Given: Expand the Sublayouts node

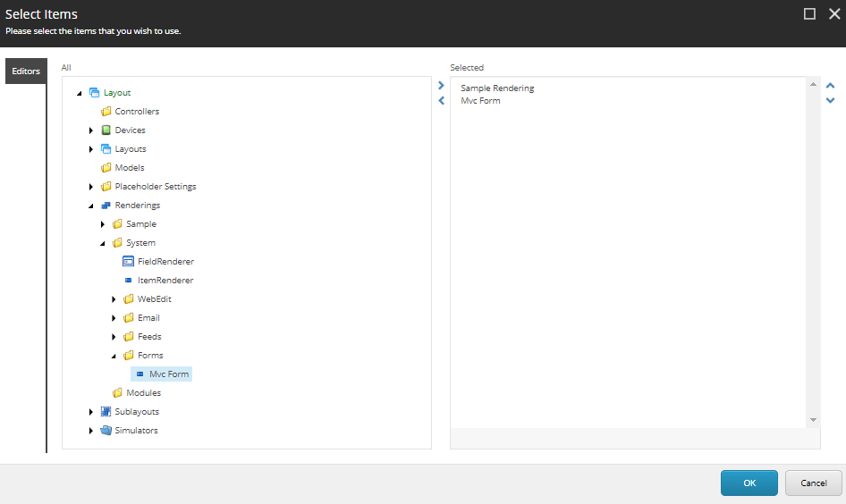Looking at the screenshot, I should coord(91,412).
